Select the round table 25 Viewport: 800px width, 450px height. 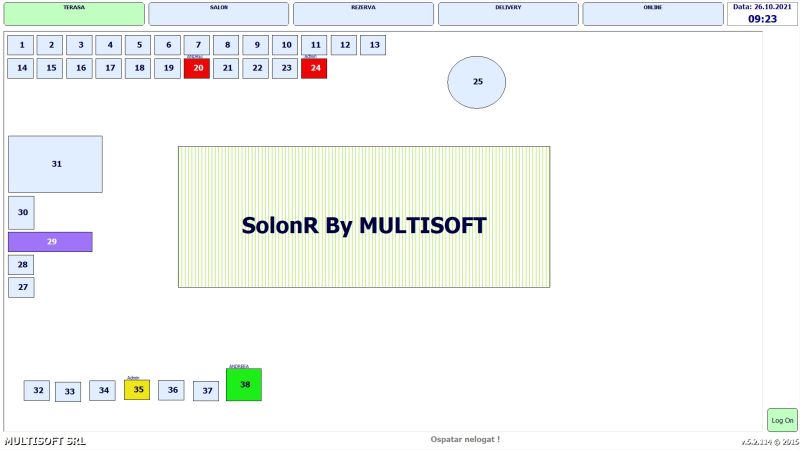[x=477, y=82]
